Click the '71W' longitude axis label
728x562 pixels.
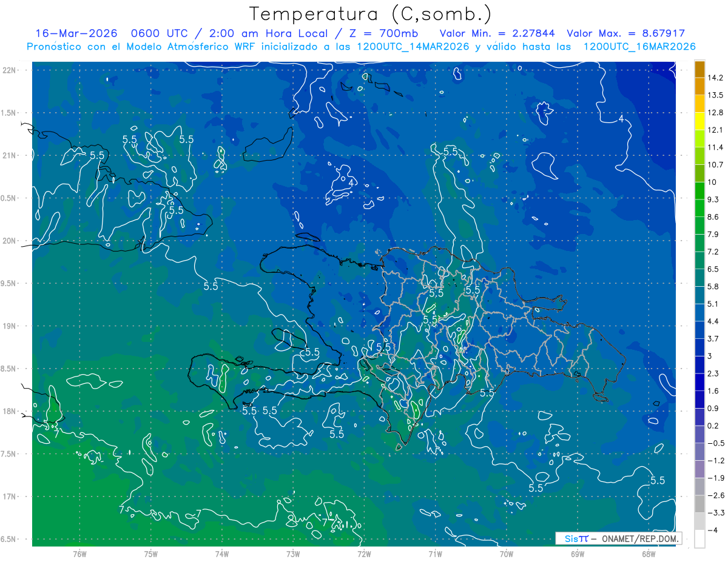tap(435, 554)
